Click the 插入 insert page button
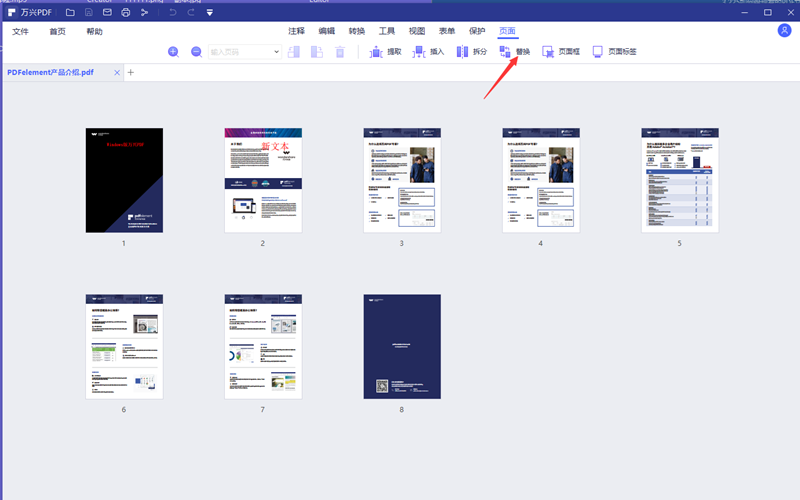The height and width of the screenshot is (500, 800). pos(429,51)
